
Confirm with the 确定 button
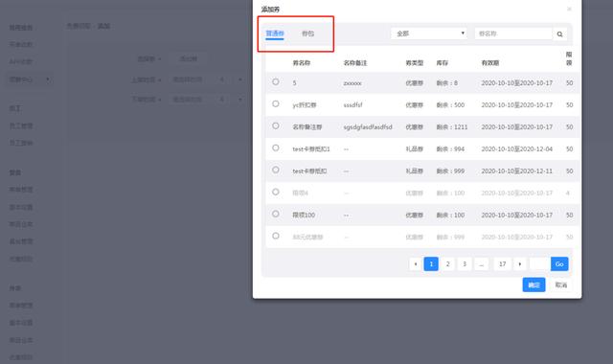click(x=534, y=284)
